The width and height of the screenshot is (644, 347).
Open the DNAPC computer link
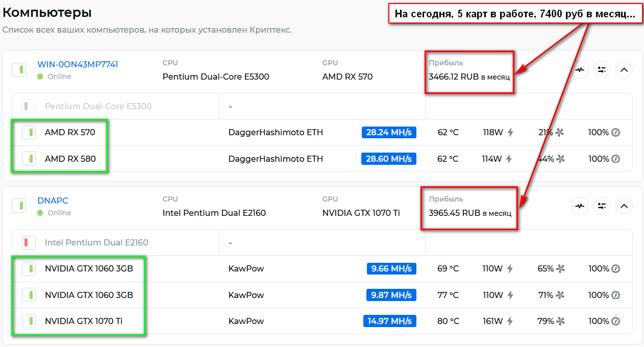click(x=53, y=201)
